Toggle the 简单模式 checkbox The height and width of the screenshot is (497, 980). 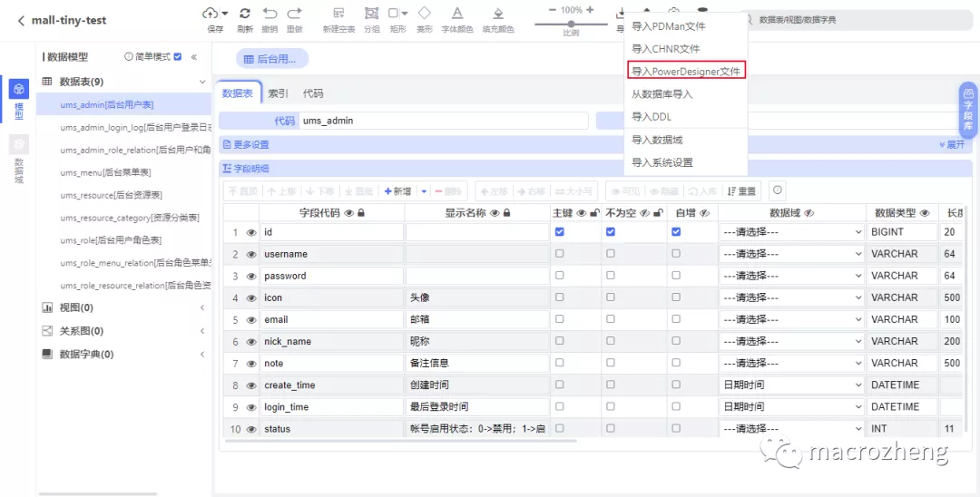click(x=178, y=57)
